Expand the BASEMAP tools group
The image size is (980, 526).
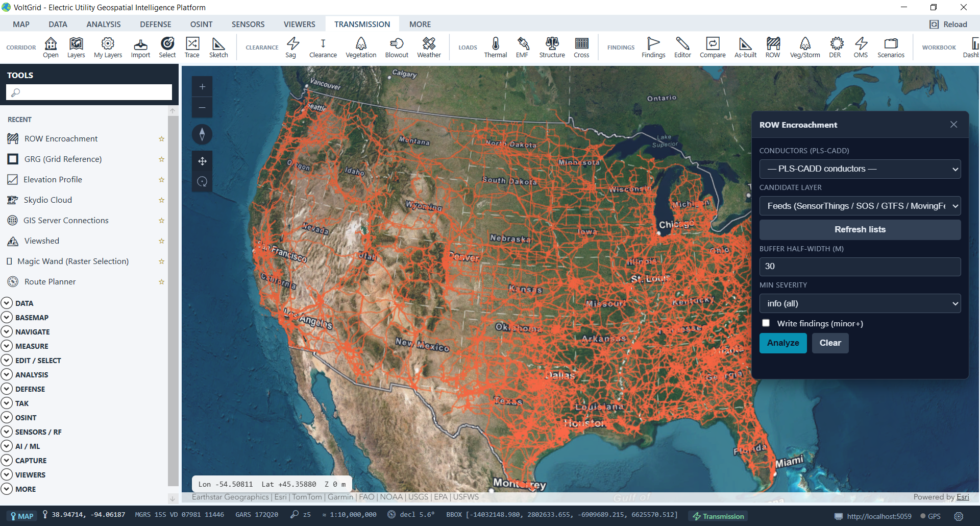7,317
